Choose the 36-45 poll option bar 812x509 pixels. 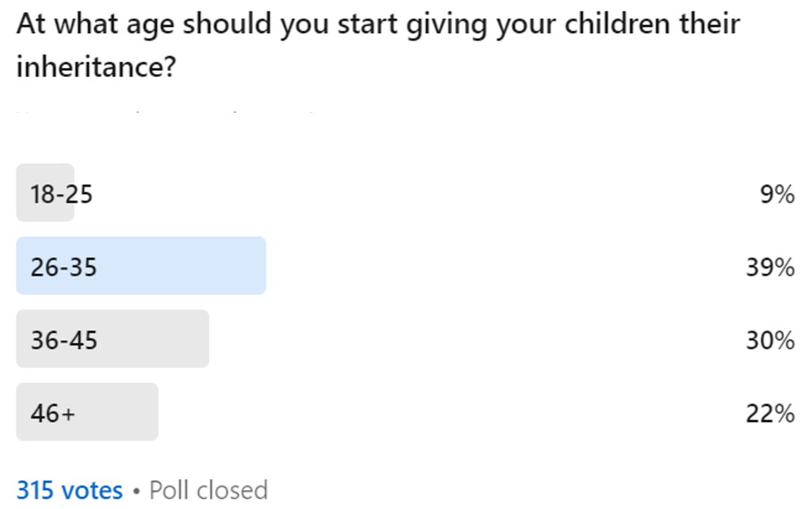click(x=112, y=340)
